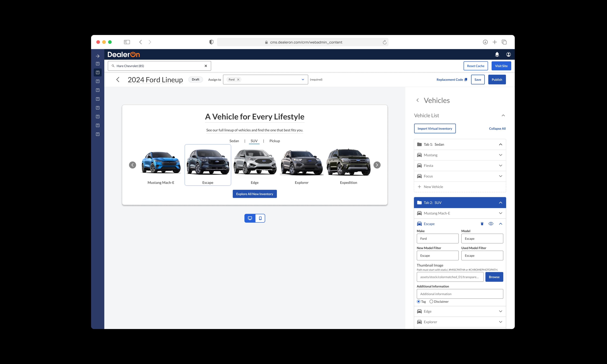
Task: Select the Tag radio button
Action: click(x=419, y=302)
